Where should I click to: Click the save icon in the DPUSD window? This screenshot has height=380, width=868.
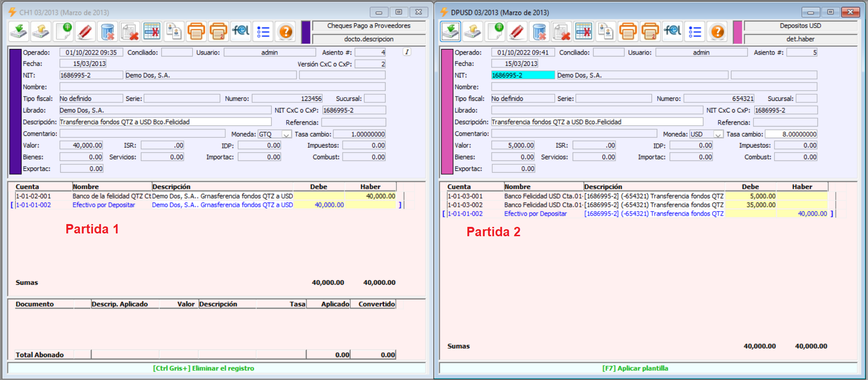pyautogui.click(x=451, y=32)
